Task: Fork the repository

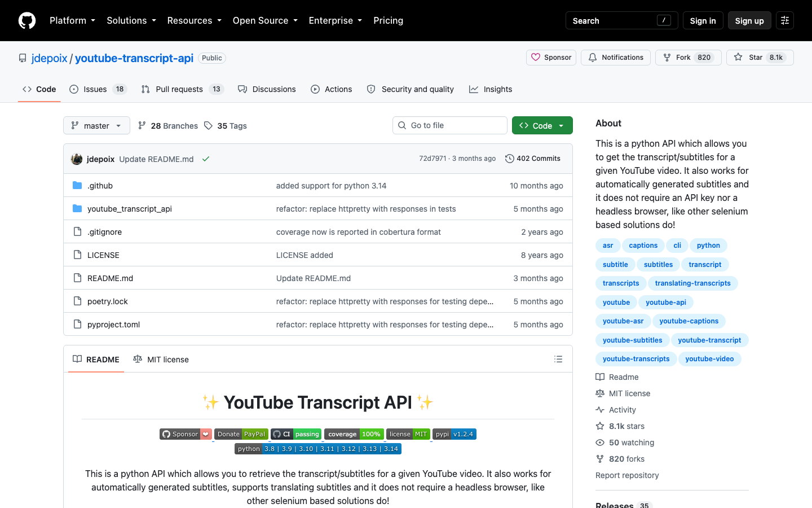Action: pyautogui.click(x=688, y=58)
